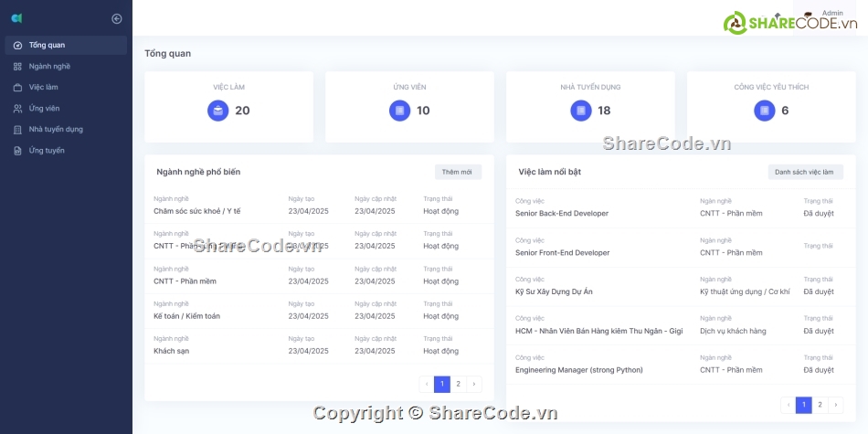Click the compass icon beside Tổng quan

tap(17, 46)
